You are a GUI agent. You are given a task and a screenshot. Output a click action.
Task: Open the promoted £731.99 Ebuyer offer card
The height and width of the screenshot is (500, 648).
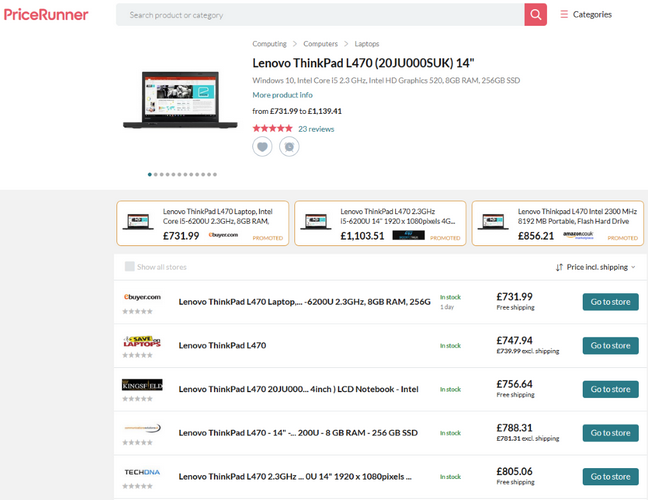point(202,223)
